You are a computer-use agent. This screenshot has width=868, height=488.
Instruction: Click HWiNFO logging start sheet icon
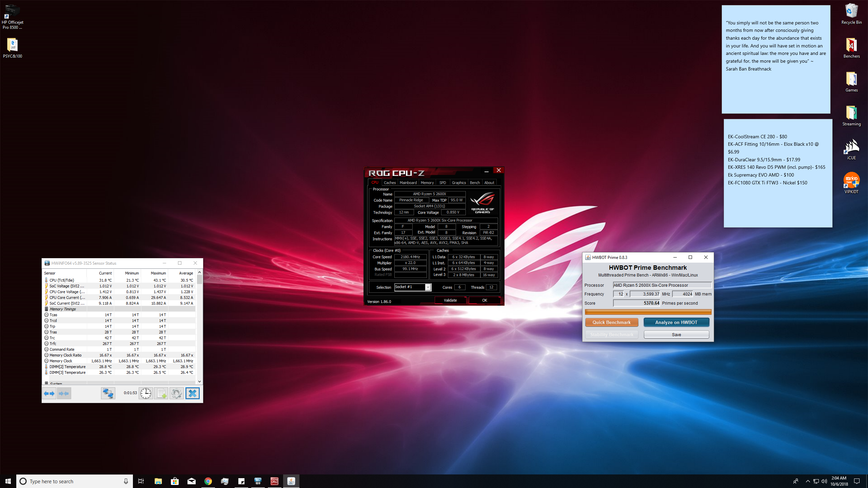(x=161, y=393)
